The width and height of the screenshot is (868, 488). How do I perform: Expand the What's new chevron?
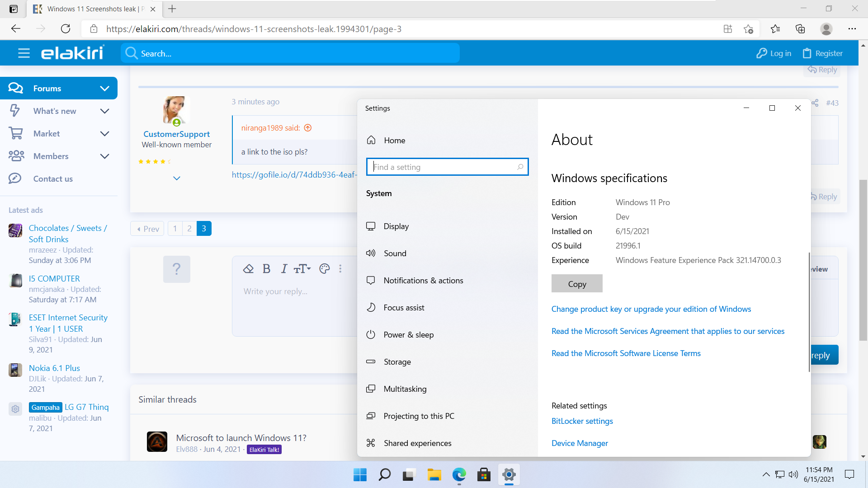tap(104, 111)
